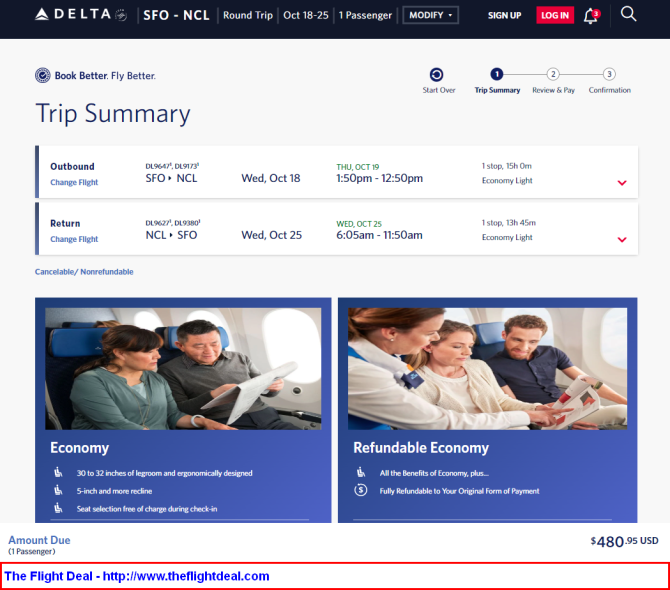
Task: Open Cancelable/ Nonrefundable link
Action: click(x=84, y=272)
